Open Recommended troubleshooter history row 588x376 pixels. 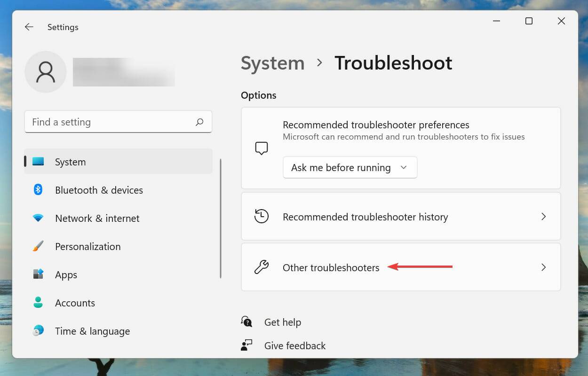[x=401, y=216]
